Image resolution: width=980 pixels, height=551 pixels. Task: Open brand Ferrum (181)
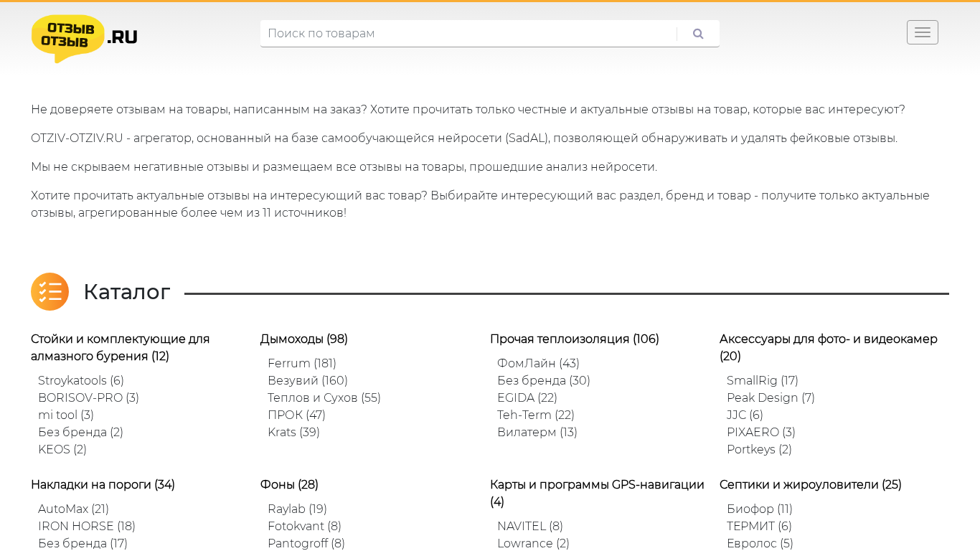pyautogui.click(x=302, y=363)
